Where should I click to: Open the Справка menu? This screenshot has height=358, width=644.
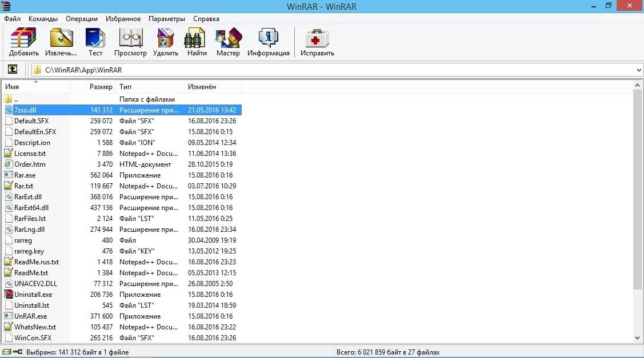tap(206, 18)
